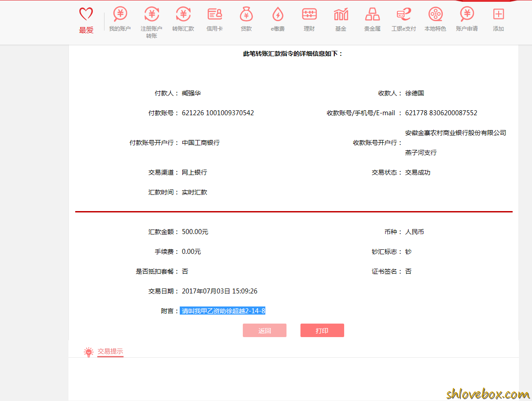Click payer account number 621226 1001009370542

(218, 113)
